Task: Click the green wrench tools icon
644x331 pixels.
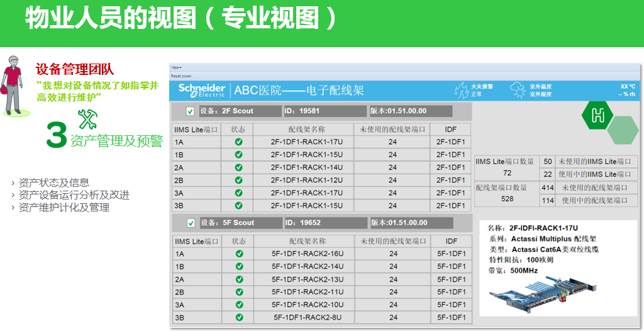Action: pos(86,119)
